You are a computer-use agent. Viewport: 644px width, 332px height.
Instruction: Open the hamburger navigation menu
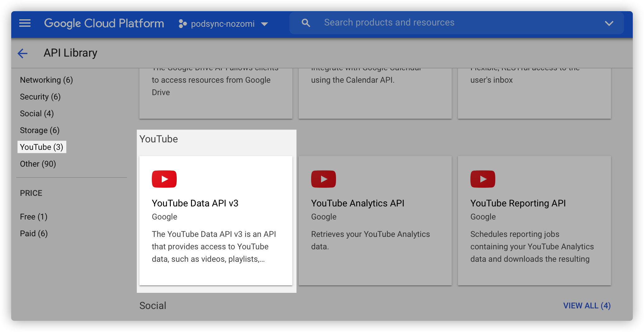[25, 23]
